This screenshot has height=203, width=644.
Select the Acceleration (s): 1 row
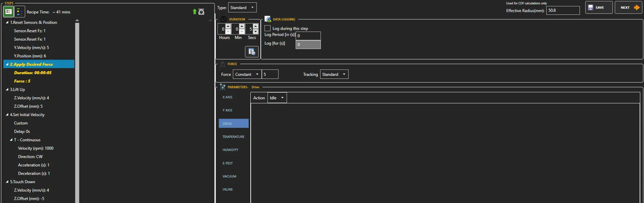click(34, 165)
